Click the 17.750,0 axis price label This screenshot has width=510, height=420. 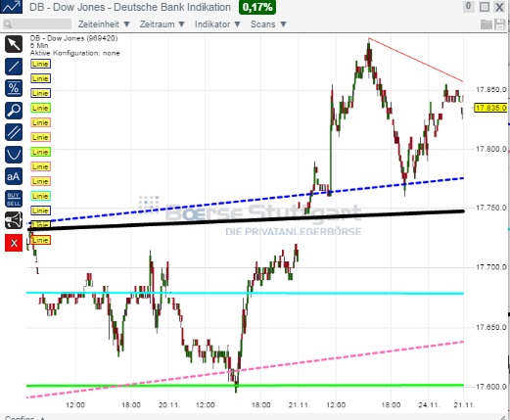(491, 208)
